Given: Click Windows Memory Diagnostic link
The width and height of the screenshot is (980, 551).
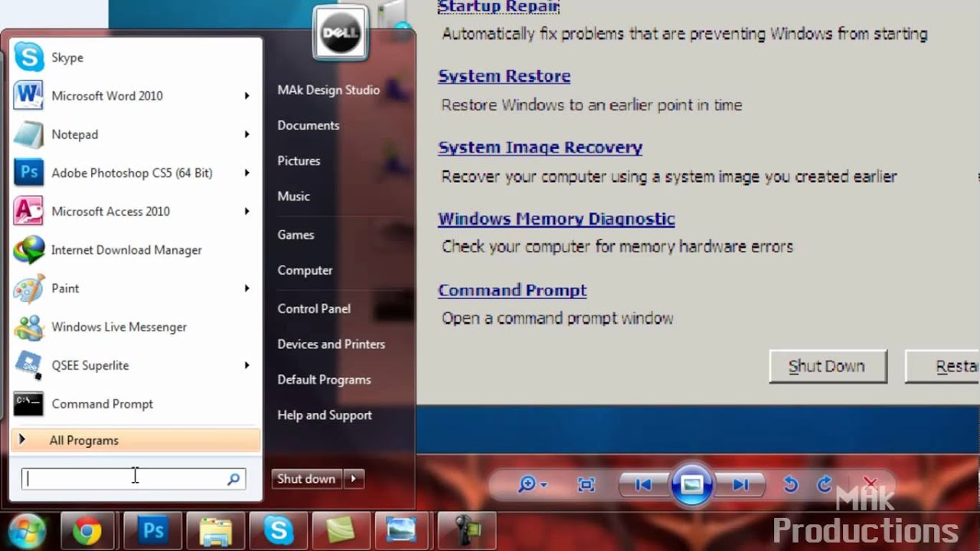Looking at the screenshot, I should 556,219.
